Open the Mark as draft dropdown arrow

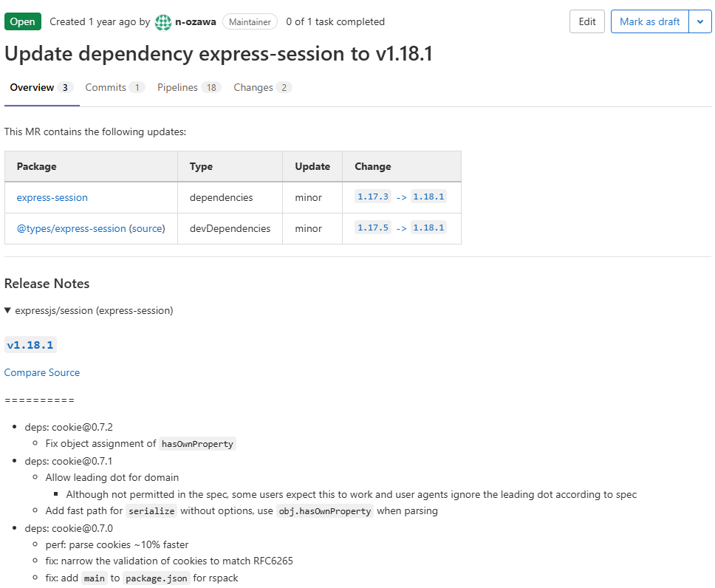700,22
